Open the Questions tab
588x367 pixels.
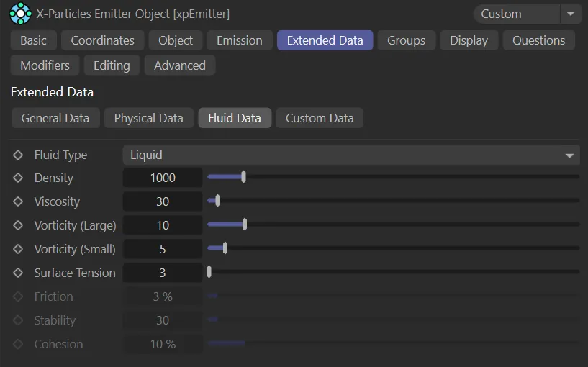(x=538, y=40)
